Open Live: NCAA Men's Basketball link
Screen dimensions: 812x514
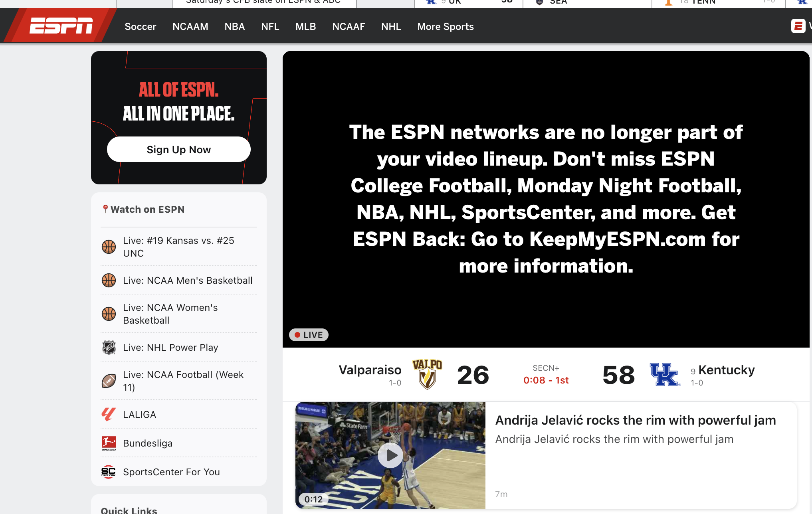coord(188,281)
